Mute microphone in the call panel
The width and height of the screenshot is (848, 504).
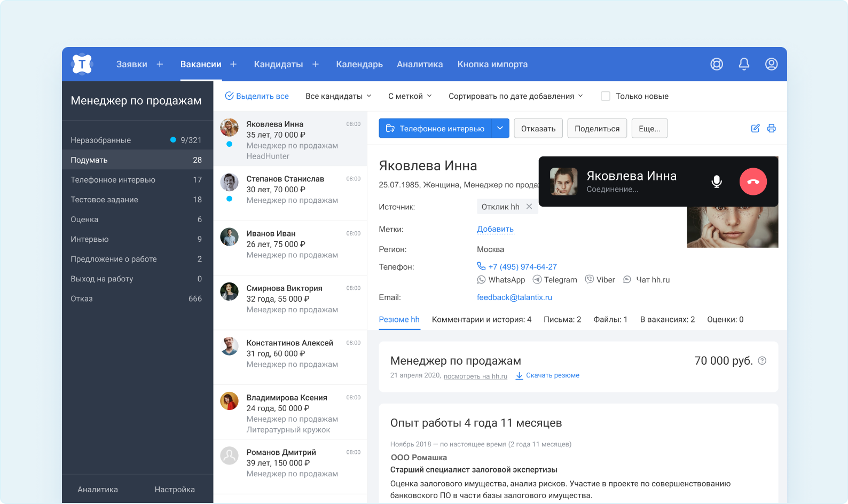click(x=717, y=182)
